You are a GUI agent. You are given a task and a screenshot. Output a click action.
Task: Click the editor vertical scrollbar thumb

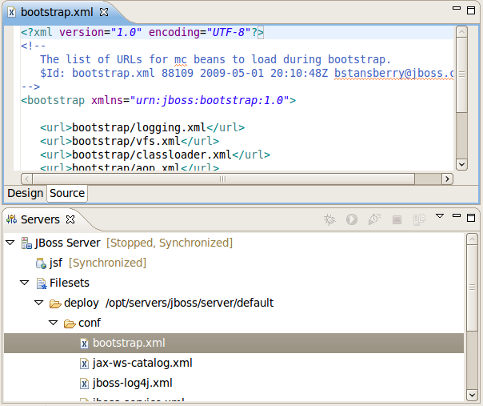click(x=462, y=75)
